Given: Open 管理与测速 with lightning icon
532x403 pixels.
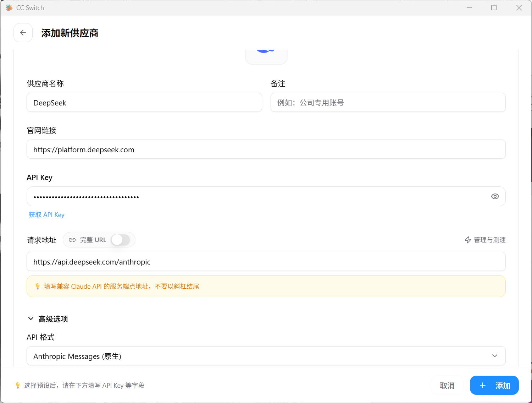Looking at the screenshot, I should [485, 240].
